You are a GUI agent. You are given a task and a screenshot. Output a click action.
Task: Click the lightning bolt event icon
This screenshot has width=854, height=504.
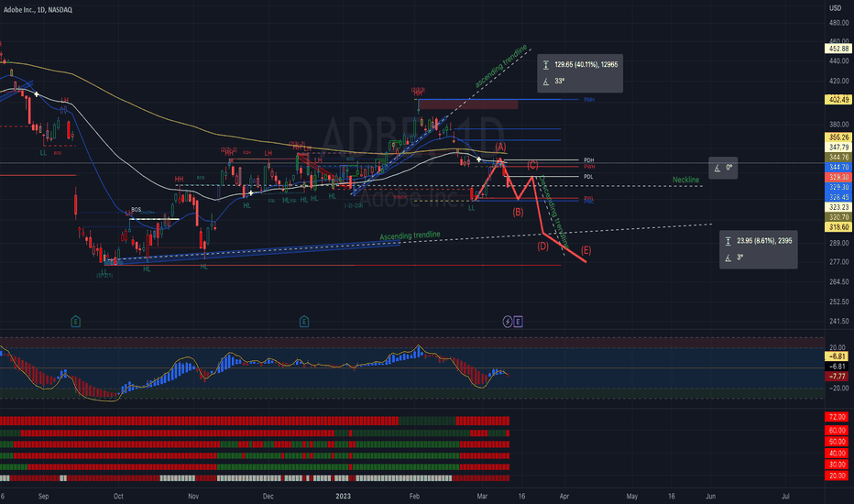pos(507,322)
